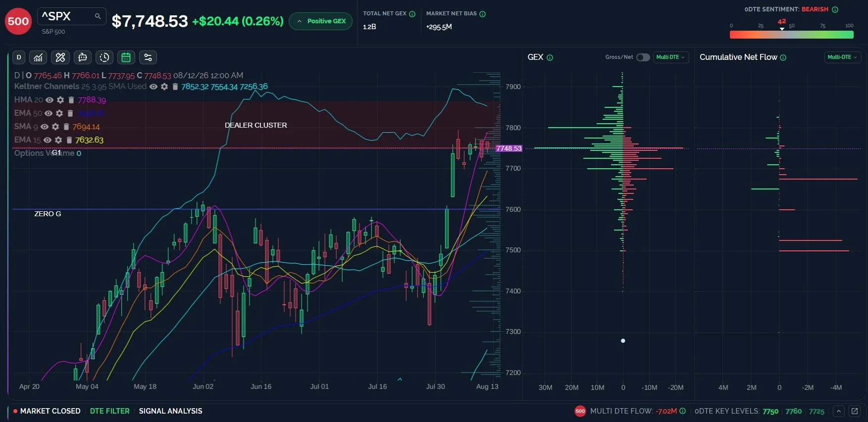Screen dimensions: 868x422
Task: Click the 0DTE sentiment gauge bar
Action: click(792, 35)
